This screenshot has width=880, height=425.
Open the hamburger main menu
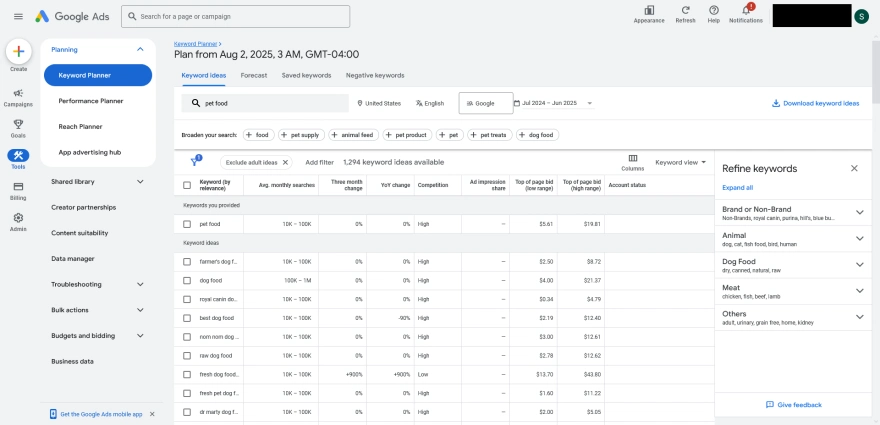pos(18,16)
